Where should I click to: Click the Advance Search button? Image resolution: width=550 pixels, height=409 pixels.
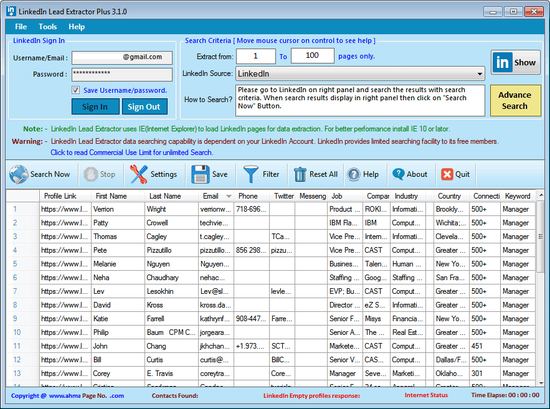coord(515,100)
